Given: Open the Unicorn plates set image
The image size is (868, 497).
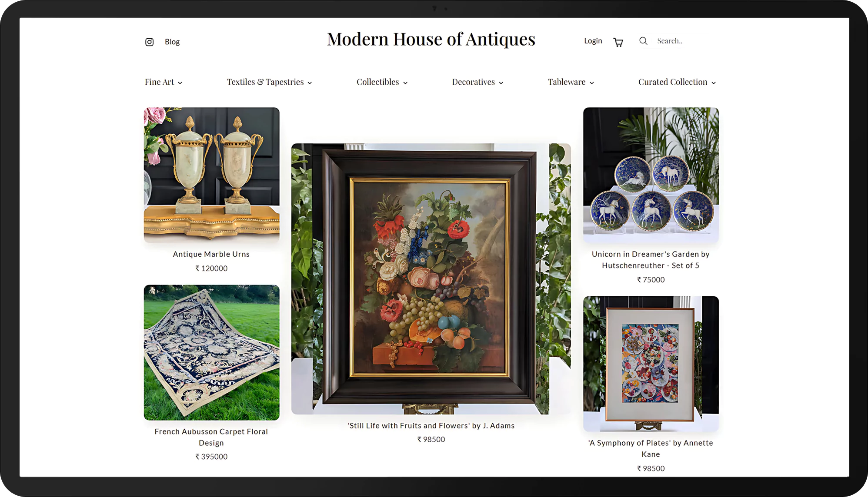Looking at the screenshot, I should (x=651, y=175).
